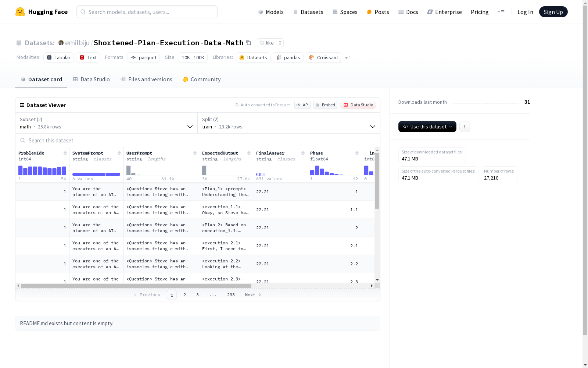Screen dimensions: 588x368
Task: Open the more options three-dot menu
Action: pos(465,127)
